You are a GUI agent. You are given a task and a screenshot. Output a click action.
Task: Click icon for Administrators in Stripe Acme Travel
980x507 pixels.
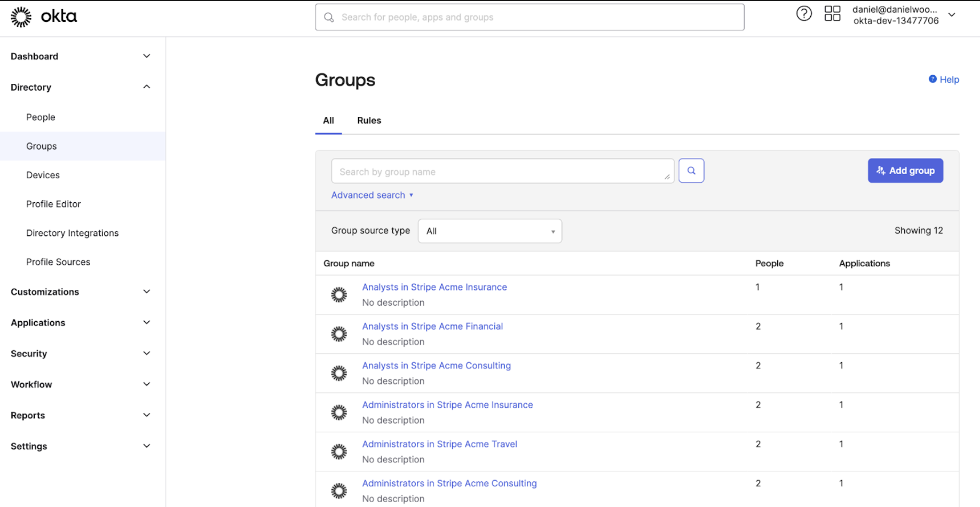[x=339, y=451]
